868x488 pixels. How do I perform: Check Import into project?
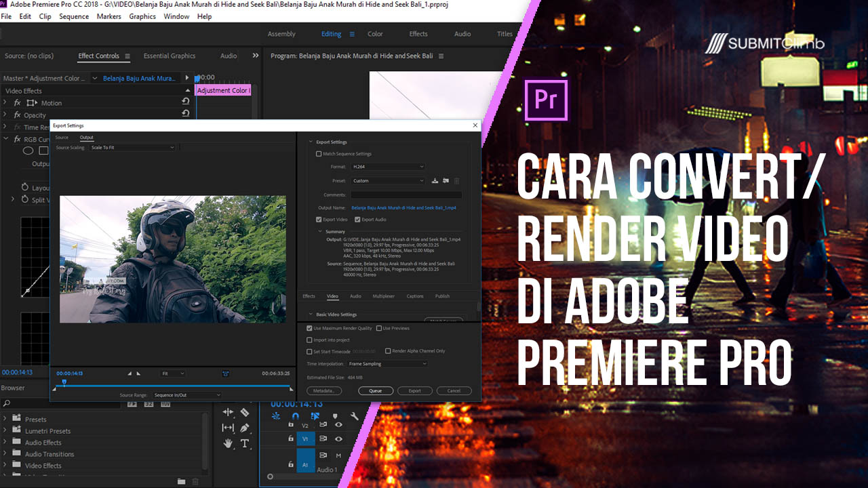pyautogui.click(x=310, y=340)
